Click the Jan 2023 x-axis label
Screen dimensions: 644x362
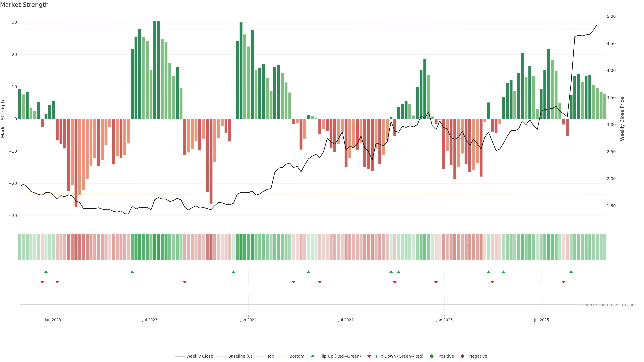pos(53,320)
